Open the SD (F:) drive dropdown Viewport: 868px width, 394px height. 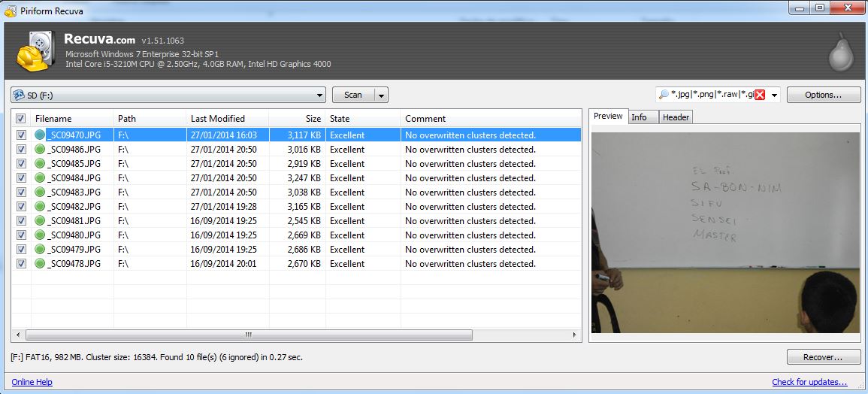[319, 95]
